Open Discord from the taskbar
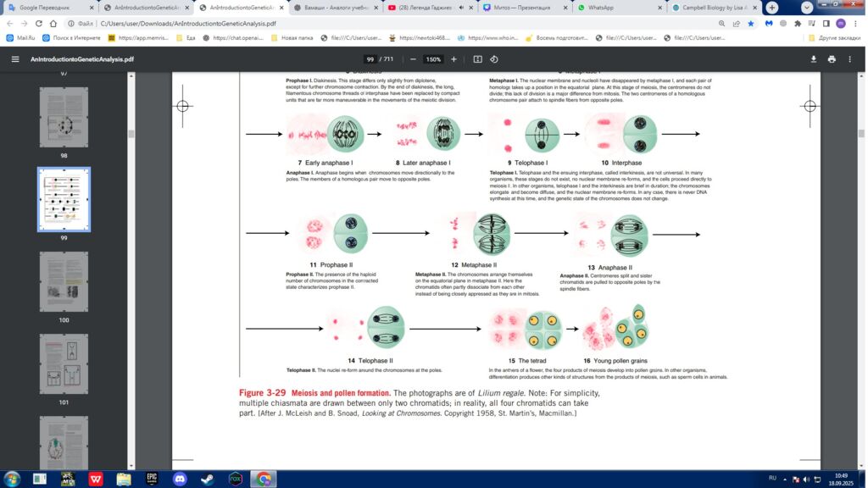The height and width of the screenshot is (488, 868). (180, 479)
